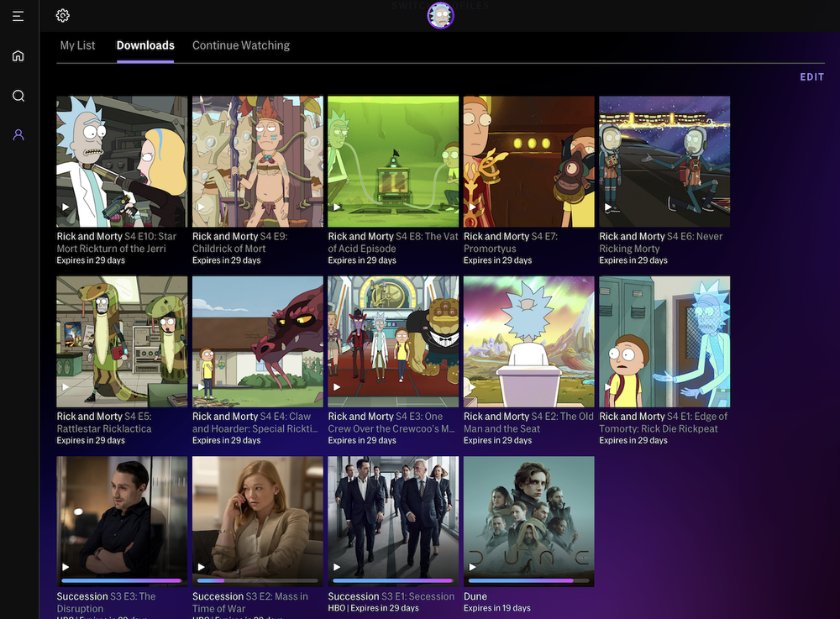Click title text 'Rattlestar Ricklactica'
The height and width of the screenshot is (619, 840).
point(104,428)
